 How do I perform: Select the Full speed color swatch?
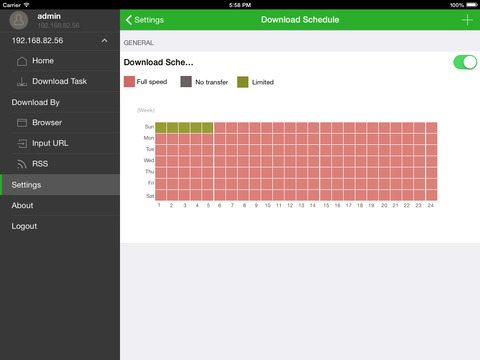pyautogui.click(x=129, y=82)
